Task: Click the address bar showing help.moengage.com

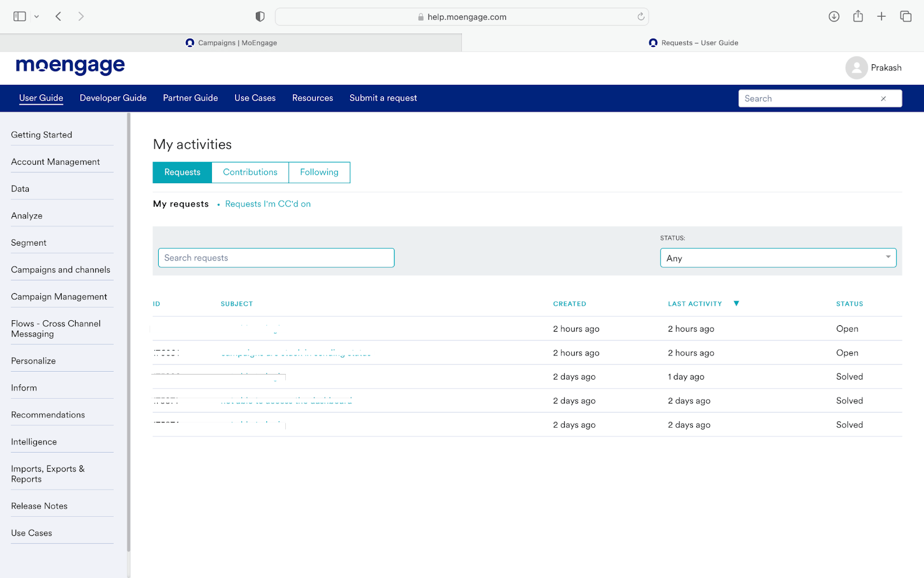Action: coord(462,17)
